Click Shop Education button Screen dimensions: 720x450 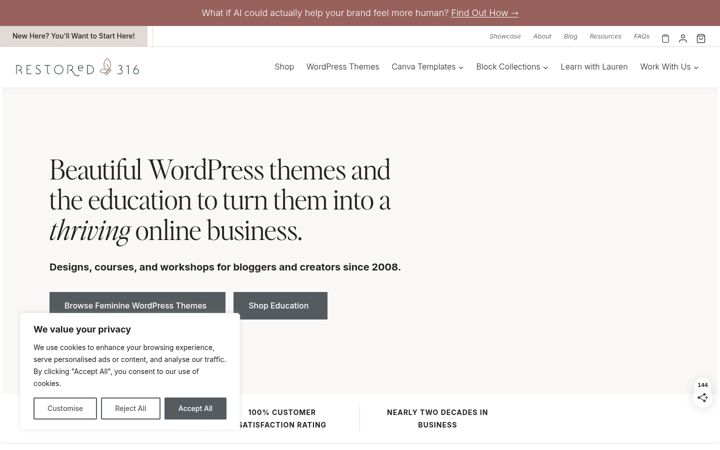point(280,305)
